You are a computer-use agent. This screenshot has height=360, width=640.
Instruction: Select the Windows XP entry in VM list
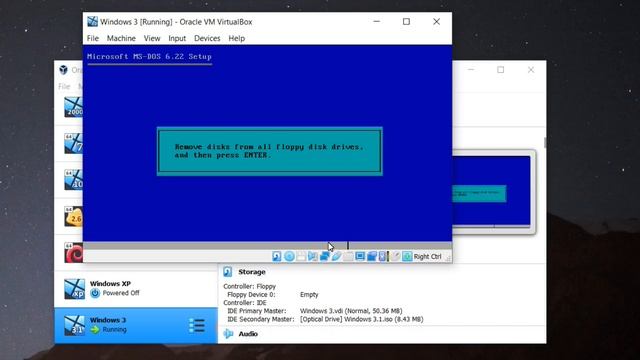(136, 289)
